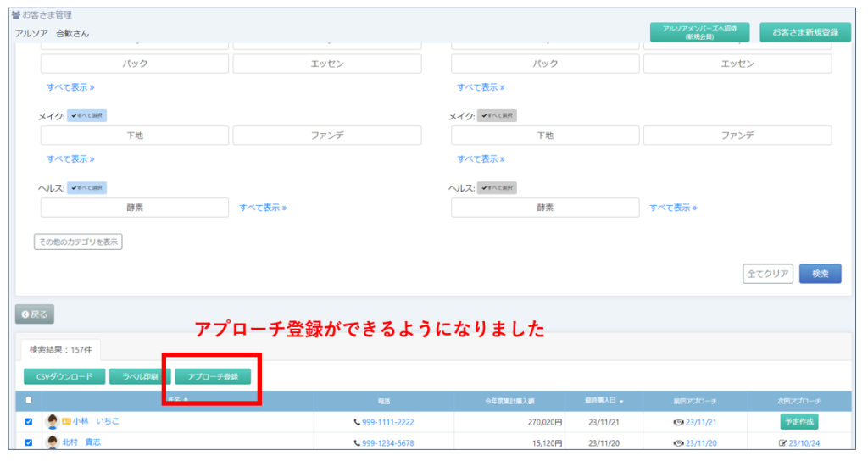Select the left ファンデ category box
Screen dimensions: 868x461
click(327, 136)
